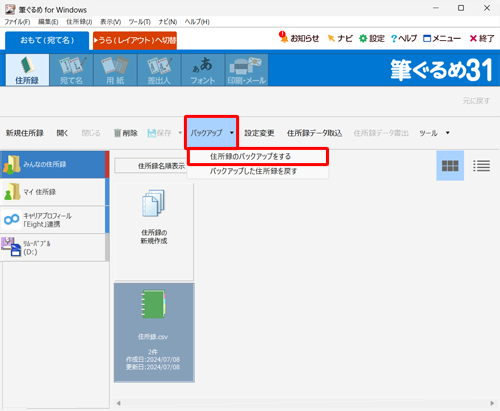Select the リムーバブル (D:) drive

pyautogui.click(x=55, y=247)
